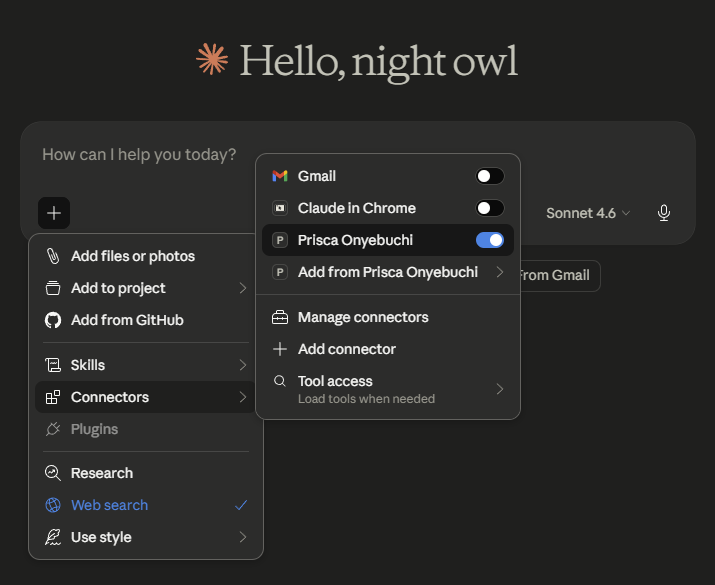Click the Web search globe icon
The width and height of the screenshot is (715, 585).
click(x=53, y=505)
